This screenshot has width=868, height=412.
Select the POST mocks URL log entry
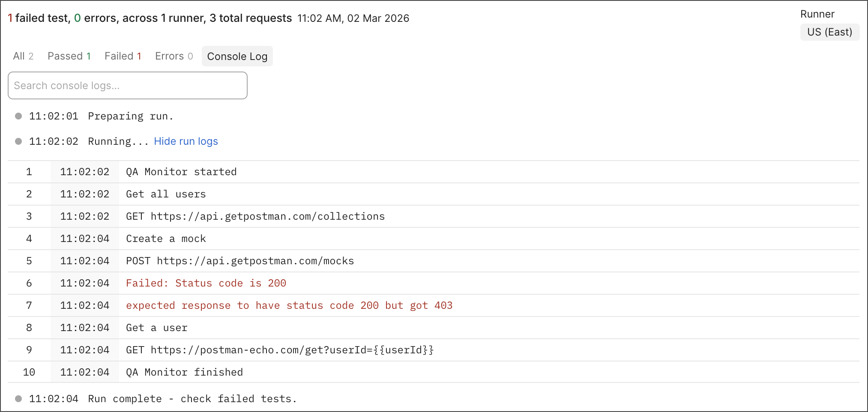239,261
